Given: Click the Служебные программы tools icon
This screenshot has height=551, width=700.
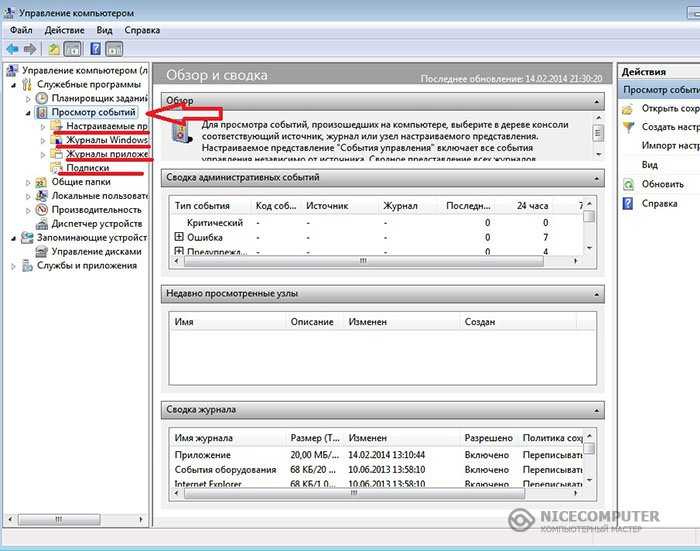Looking at the screenshot, I should click(27, 84).
